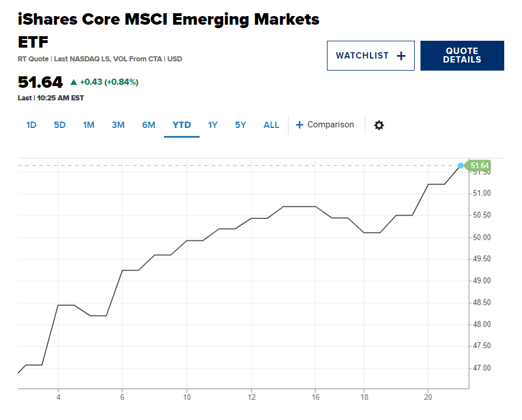
Task: Switch chart to 1D range
Action: click(32, 125)
